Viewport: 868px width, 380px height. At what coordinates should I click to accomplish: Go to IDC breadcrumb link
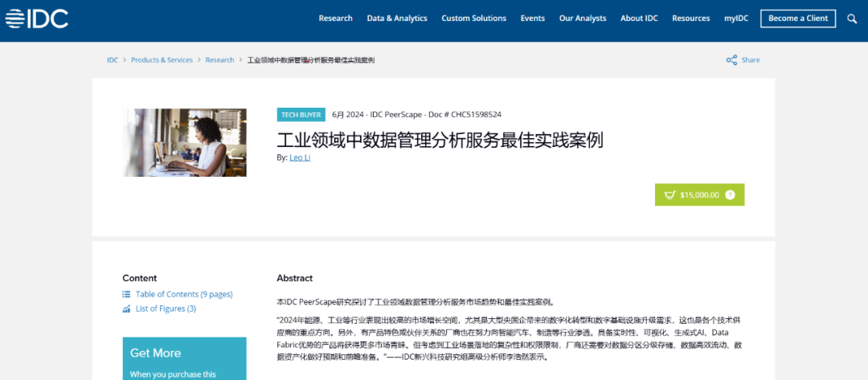point(113,59)
